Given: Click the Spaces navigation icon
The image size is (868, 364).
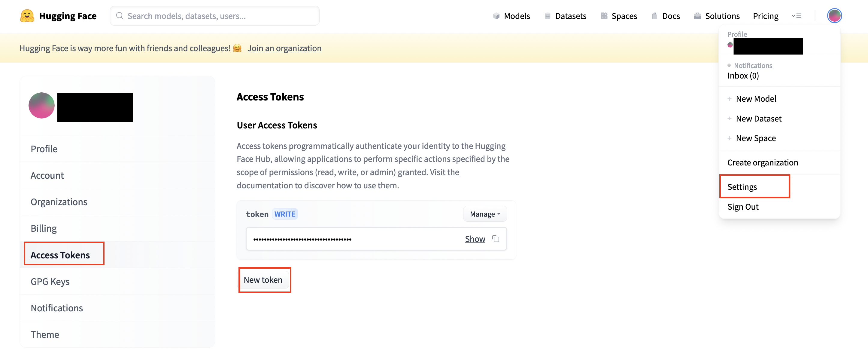Looking at the screenshot, I should (x=603, y=15).
